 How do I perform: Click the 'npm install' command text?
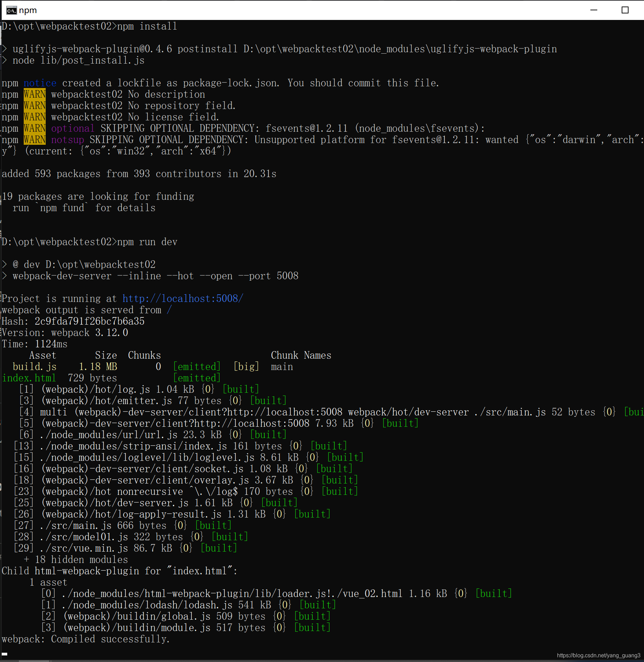pyautogui.click(x=147, y=26)
